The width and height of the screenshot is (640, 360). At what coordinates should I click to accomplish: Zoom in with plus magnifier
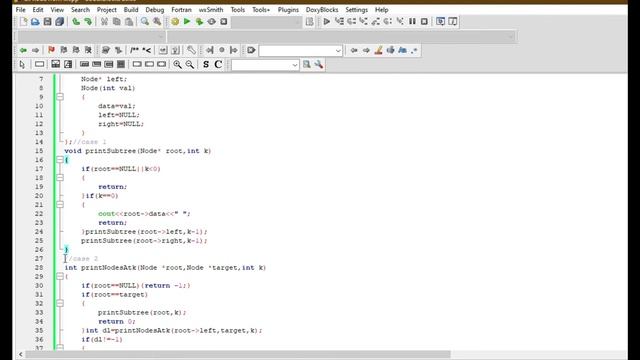[178, 64]
